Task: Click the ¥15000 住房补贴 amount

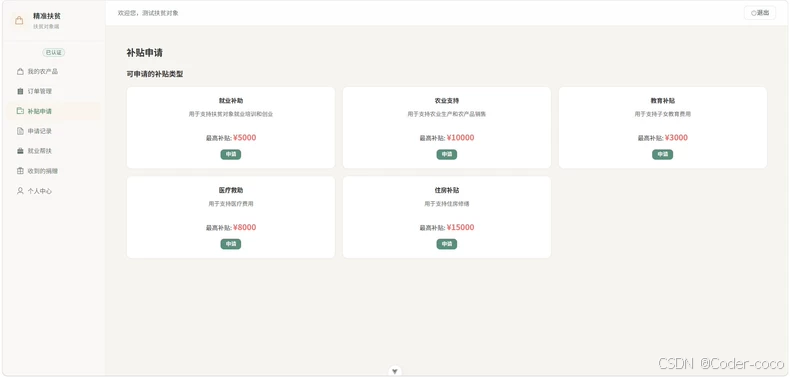Action: (x=460, y=227)
